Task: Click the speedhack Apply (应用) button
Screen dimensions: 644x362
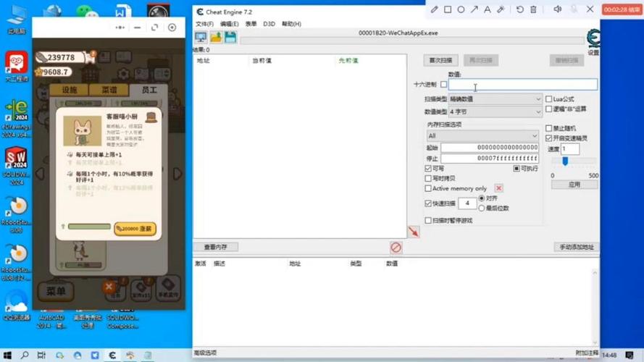Action: tap(574, 185)
